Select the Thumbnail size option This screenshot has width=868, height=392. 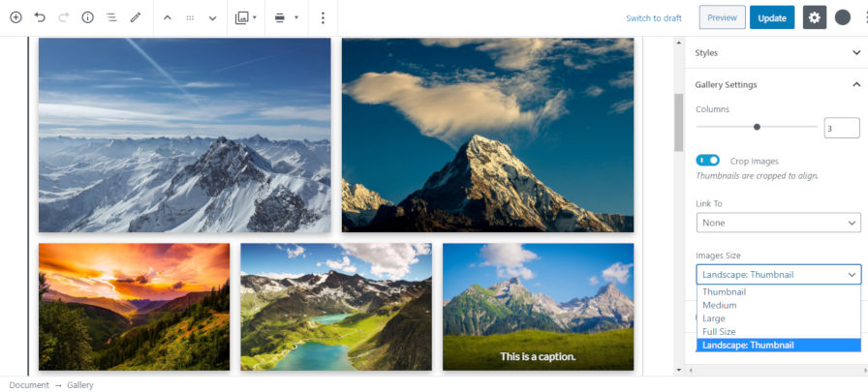tap(778, 292)
